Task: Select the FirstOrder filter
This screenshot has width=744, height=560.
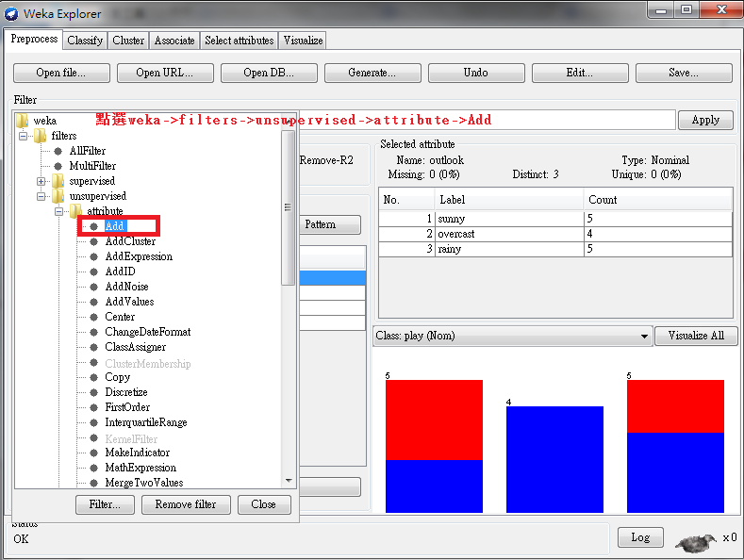Action: point(127,407)
